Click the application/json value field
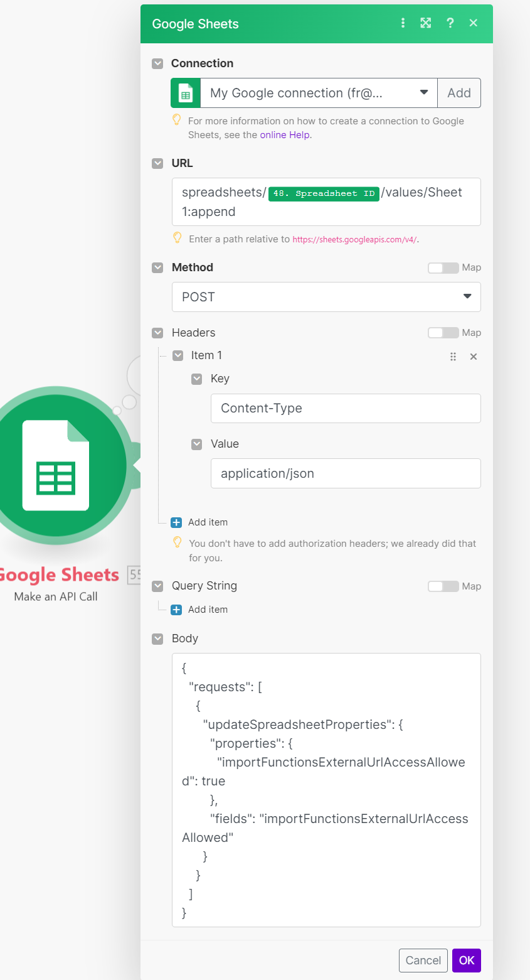The width and height of the screenshot is (530, 980). click(x=346, y=473)
